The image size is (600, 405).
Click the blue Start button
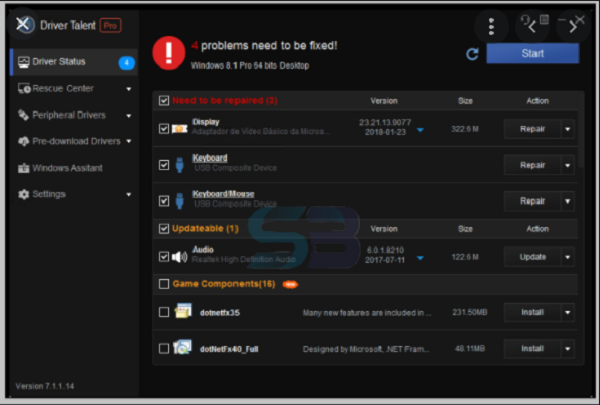[533, 53]
